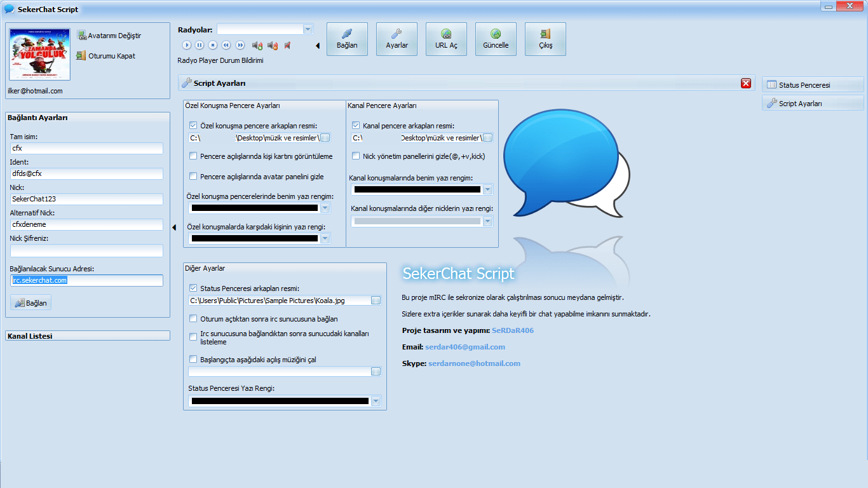Open Ayarlar from the top toolbar
The image size is (868, 488).
point(397,39)
